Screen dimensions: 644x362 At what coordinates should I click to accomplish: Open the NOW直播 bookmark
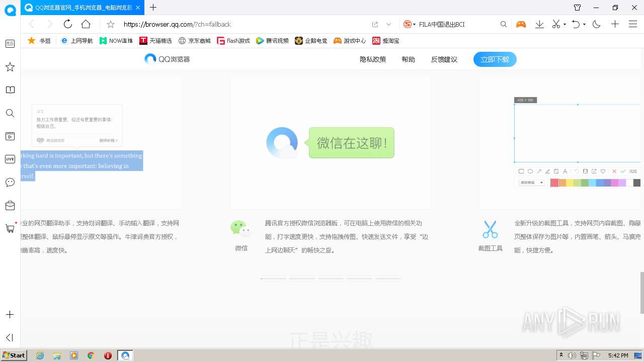(116, 41)
